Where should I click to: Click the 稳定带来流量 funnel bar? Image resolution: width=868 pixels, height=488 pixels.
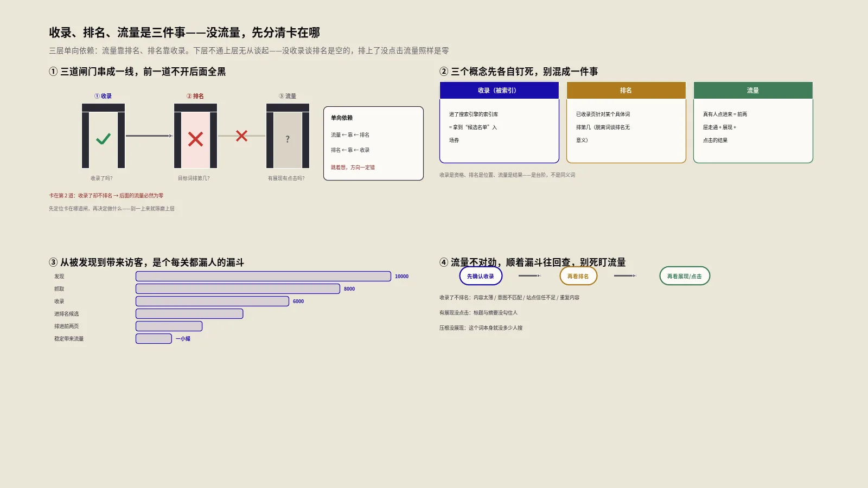(x=154, y=339)
